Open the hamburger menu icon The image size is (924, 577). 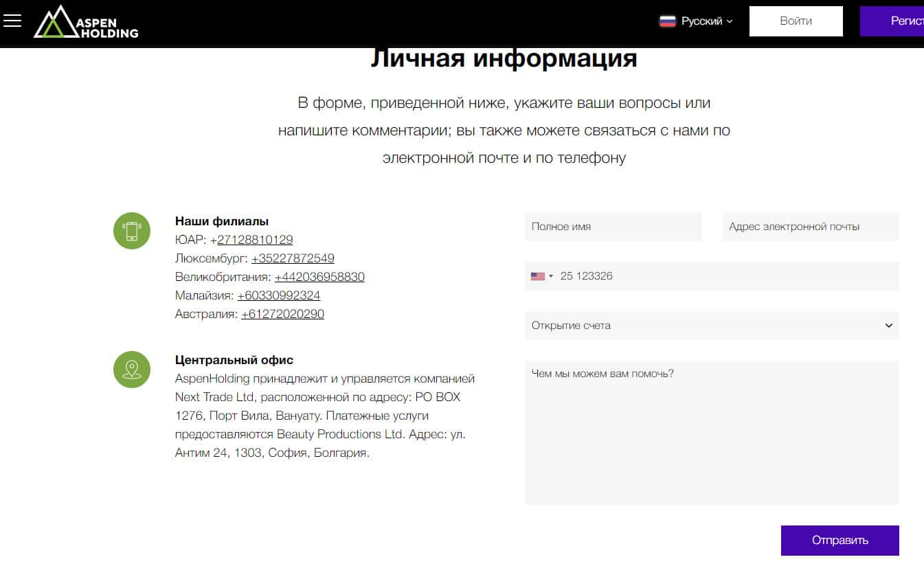[x=12, y=21]
